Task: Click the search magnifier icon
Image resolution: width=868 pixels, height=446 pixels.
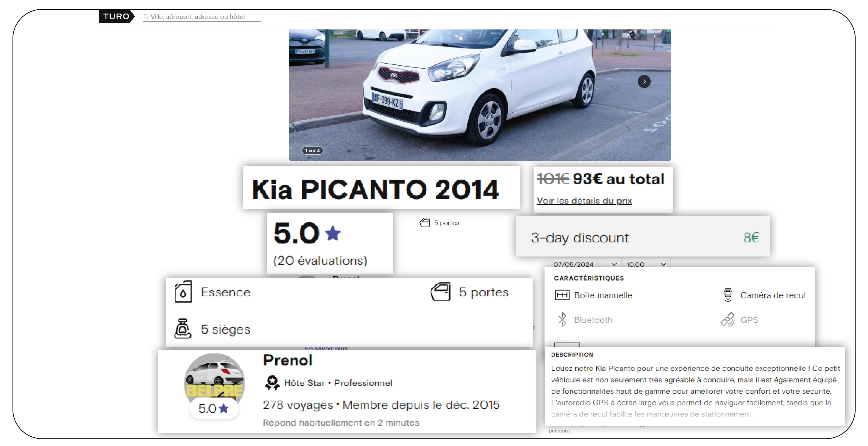Action: coord(146,16)
